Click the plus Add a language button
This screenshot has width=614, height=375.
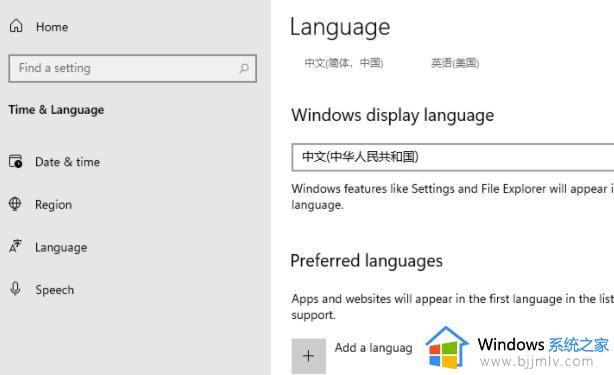coord(309,356)
